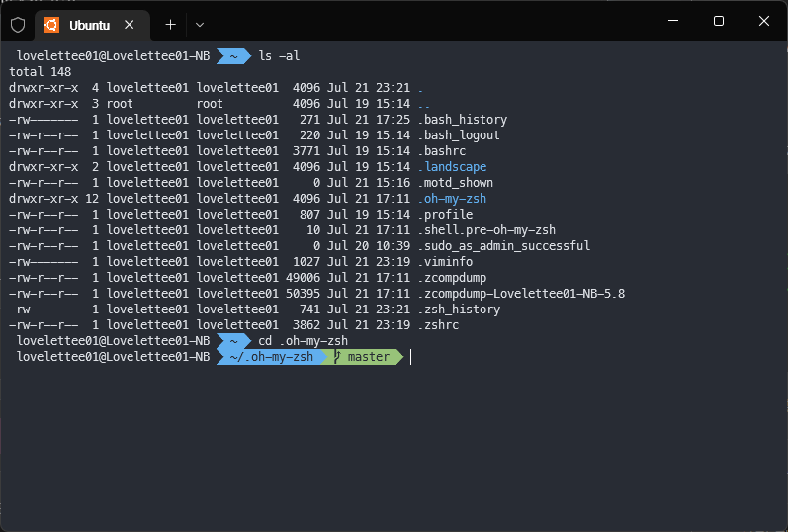Close the Ubuntu tab
This screenshot has width=788, height=532.
click(130, 24)
